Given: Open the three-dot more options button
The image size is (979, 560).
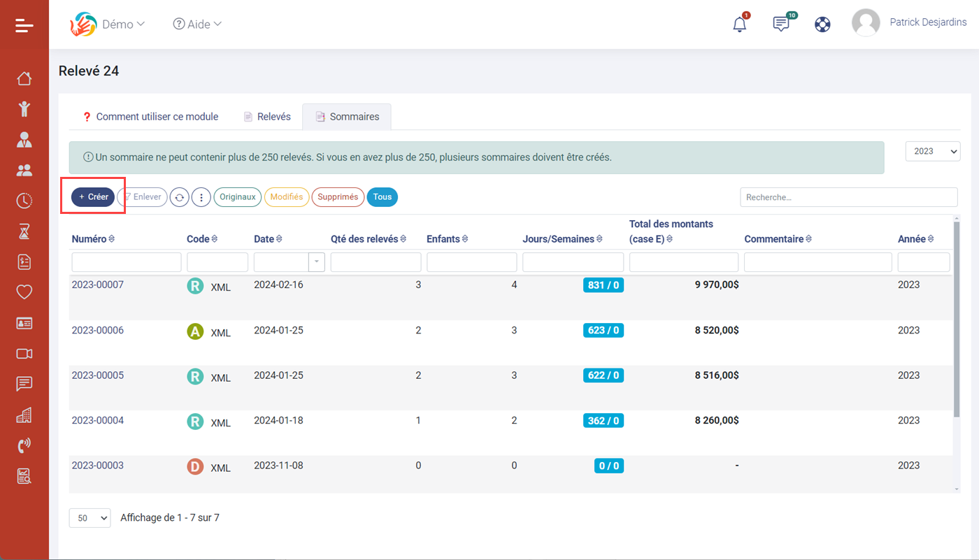Looking at the screenshot, I should coord(201,197).
